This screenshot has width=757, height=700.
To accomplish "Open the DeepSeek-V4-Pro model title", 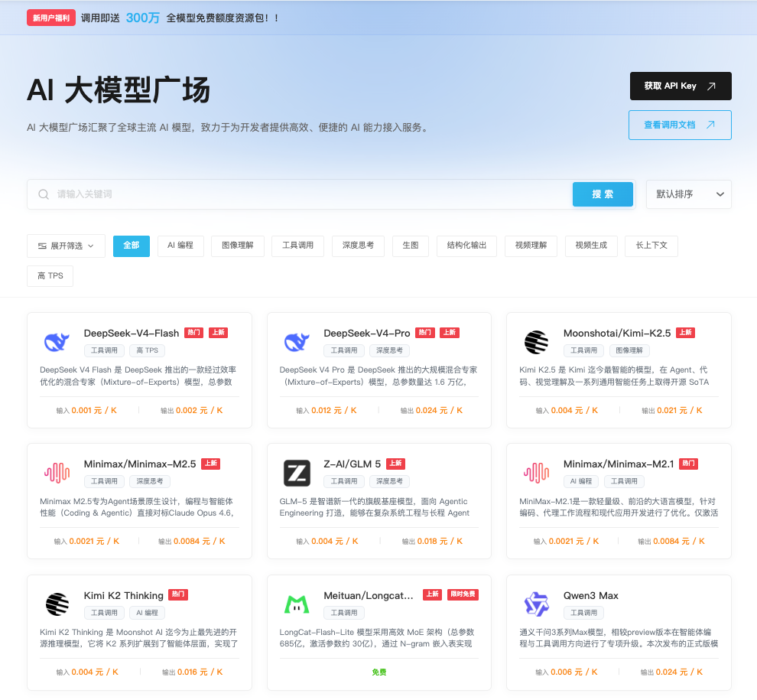I will click(x=367, y=333).
